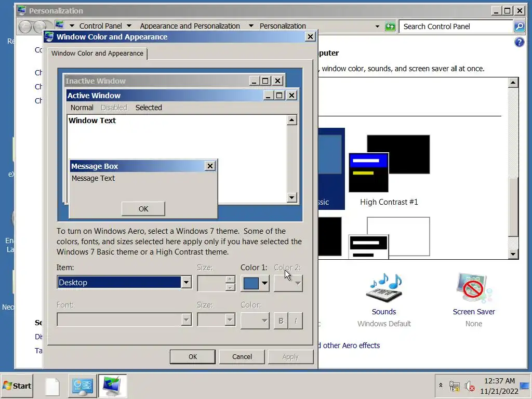Open the Screen Saver icon
Viewport: 532px width, 399px height.
[x=474, y=288]
